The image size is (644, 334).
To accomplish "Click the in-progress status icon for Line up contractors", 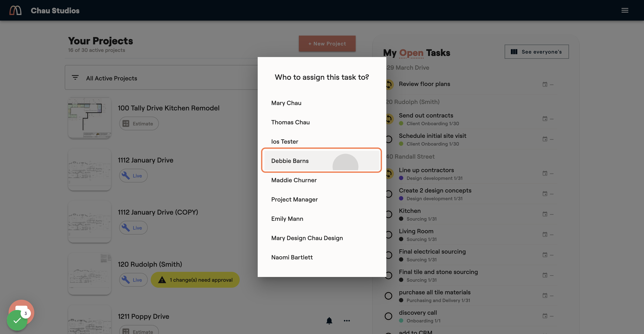I will coord(390,173).
